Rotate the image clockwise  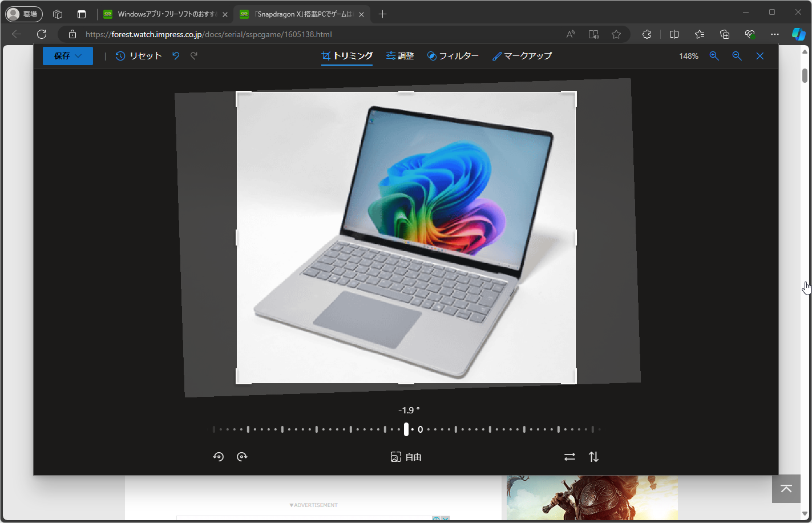pyautogui.click(x=242, y=457)
